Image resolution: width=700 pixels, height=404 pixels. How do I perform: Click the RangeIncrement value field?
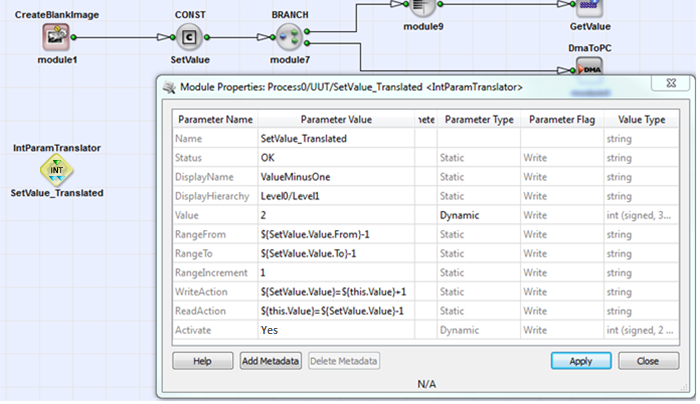334,272
